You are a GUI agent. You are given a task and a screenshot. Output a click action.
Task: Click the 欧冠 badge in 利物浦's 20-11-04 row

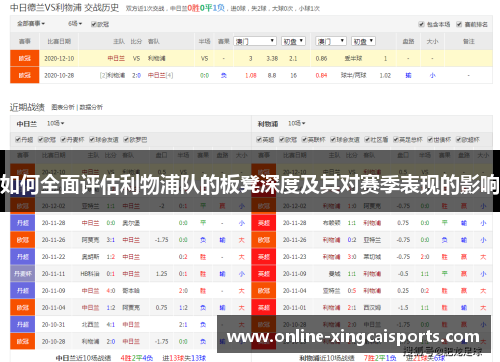pyautogui.click(x=264, y=291)
